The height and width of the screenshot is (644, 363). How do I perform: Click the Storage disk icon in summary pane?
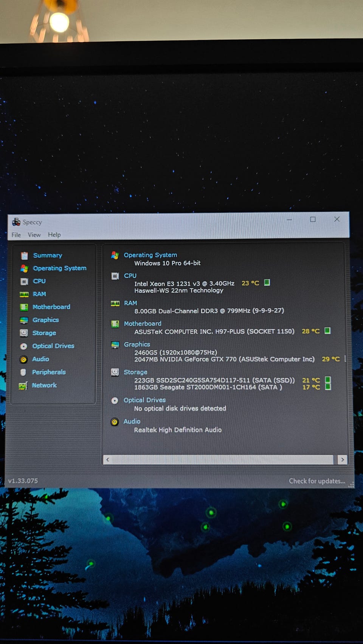click(115, 372)
